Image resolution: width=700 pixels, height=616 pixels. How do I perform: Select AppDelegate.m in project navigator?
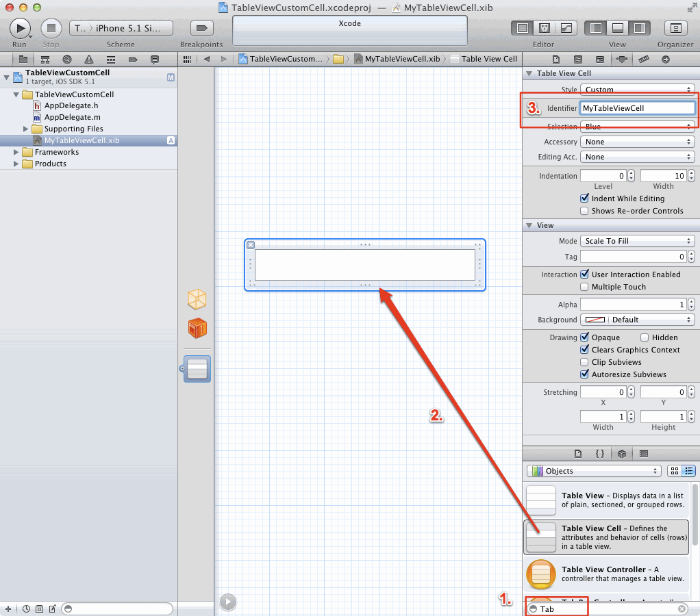[x=72, y=117]
